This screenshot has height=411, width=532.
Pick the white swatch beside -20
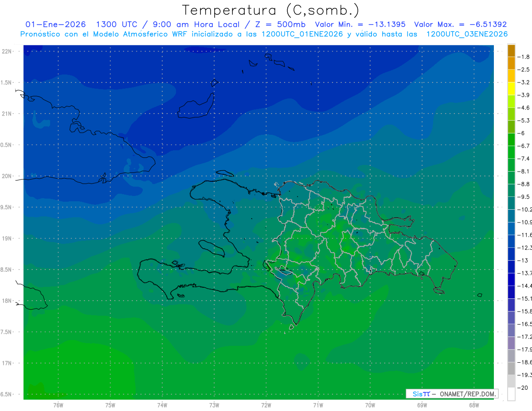511,394
